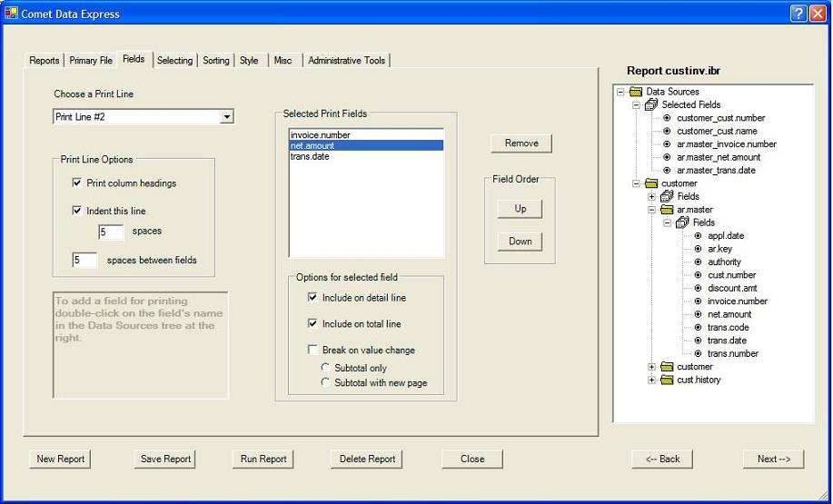This screenshot has height=504, width=833.
Task: Click the Close button at the bottom
Action: click(x=472, y=459)
